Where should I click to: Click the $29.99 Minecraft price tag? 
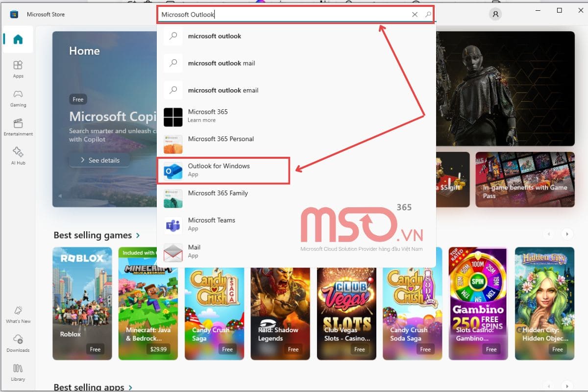point(159,349)
